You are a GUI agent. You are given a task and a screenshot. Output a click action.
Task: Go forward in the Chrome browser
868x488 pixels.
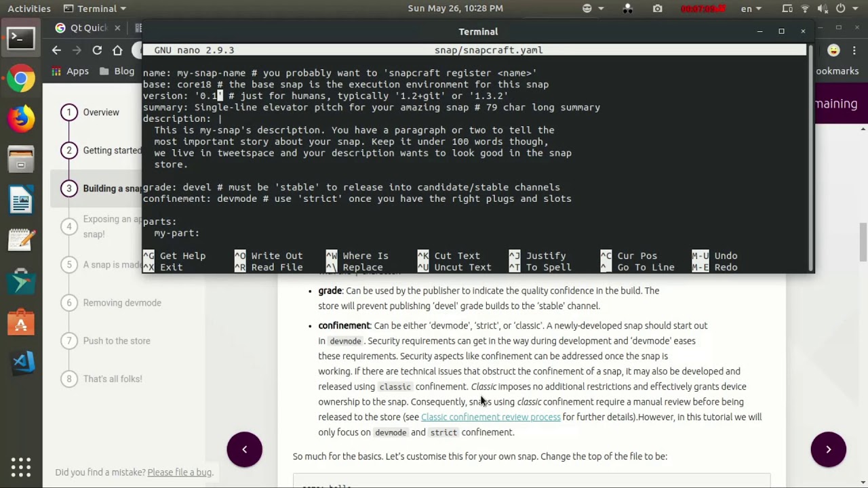[x=77, y=50]
